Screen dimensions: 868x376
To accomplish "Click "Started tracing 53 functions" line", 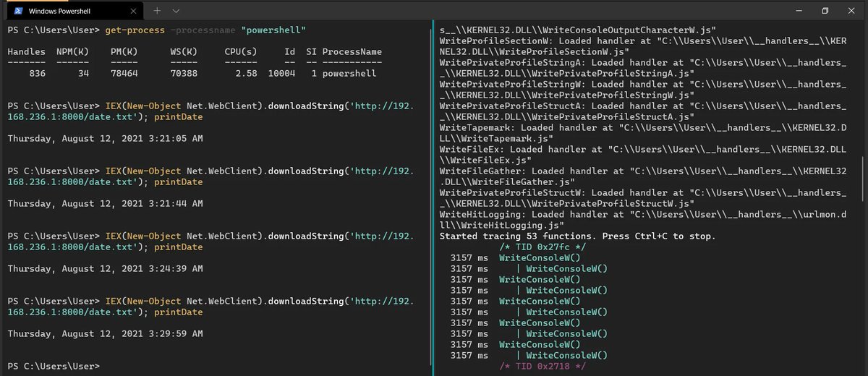I will click(577, 236).
